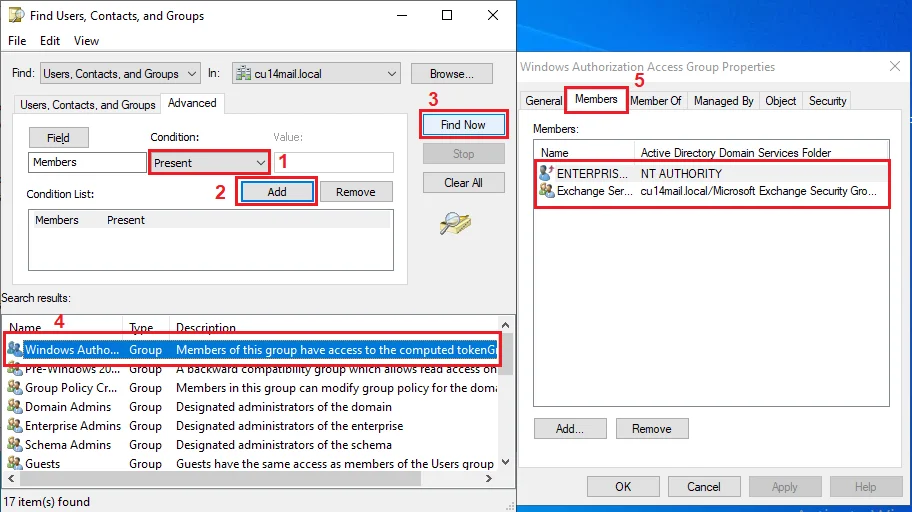Click the Name column header in Members list
This screenshot has width=912, height=512.
point(584,152)
